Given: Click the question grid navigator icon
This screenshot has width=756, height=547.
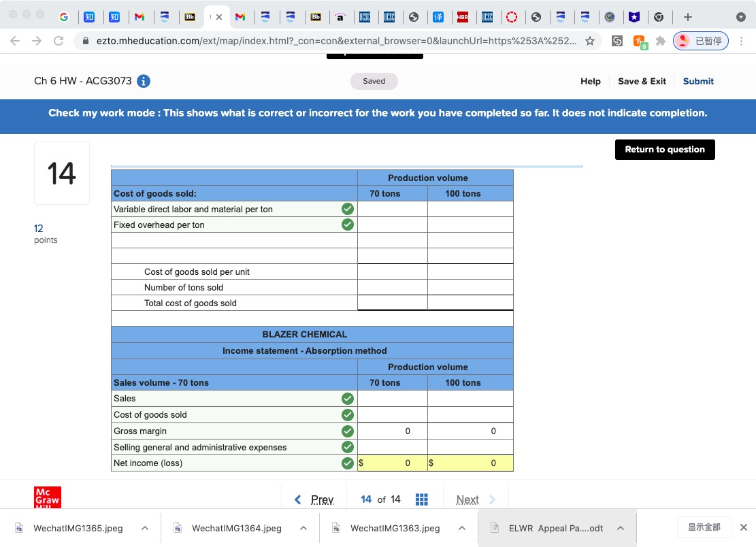Looking at the screenshot, I should click(x=422, y=499).
